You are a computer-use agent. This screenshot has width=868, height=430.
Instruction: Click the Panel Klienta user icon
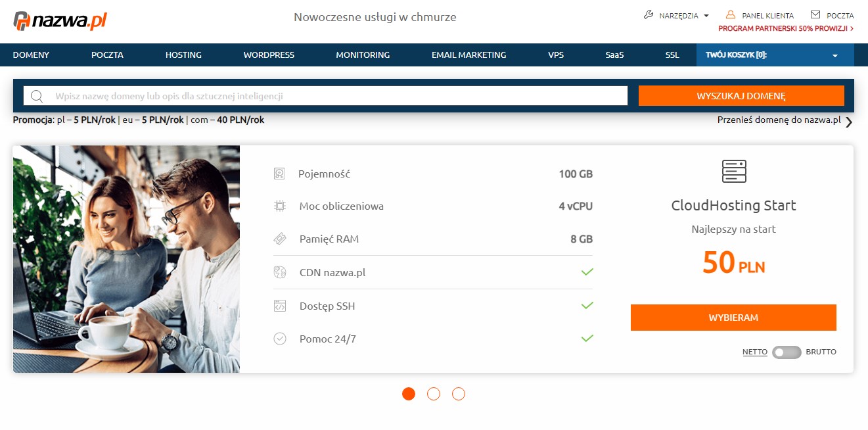click(730, 15)
